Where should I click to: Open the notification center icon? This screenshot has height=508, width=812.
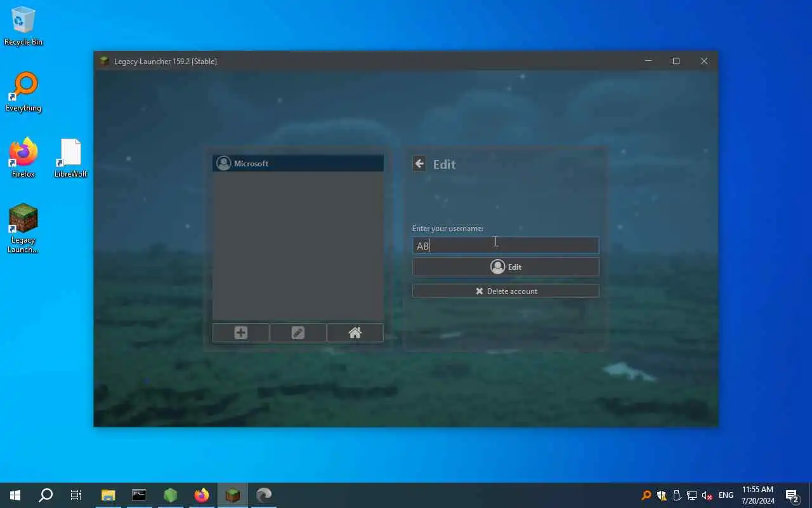coord(792,495)
